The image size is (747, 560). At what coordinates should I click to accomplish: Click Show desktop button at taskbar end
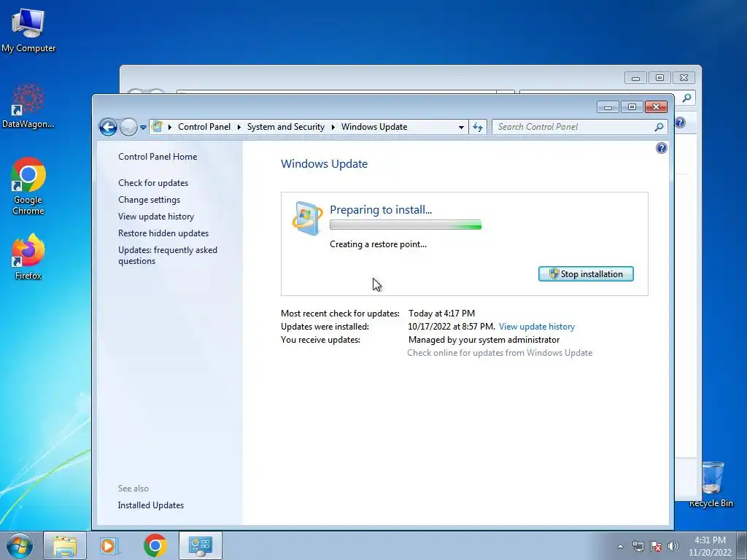point(741,546)
